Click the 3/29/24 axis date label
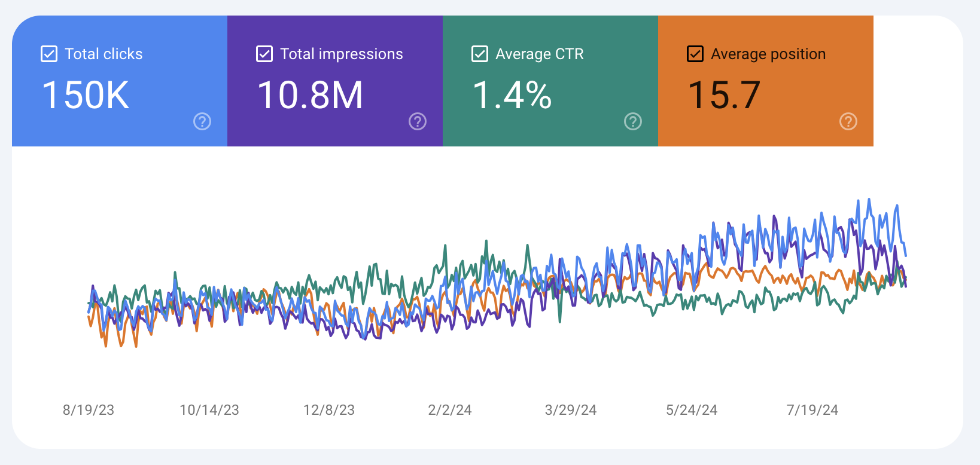980x465 pixels. [x=571, y=410]
